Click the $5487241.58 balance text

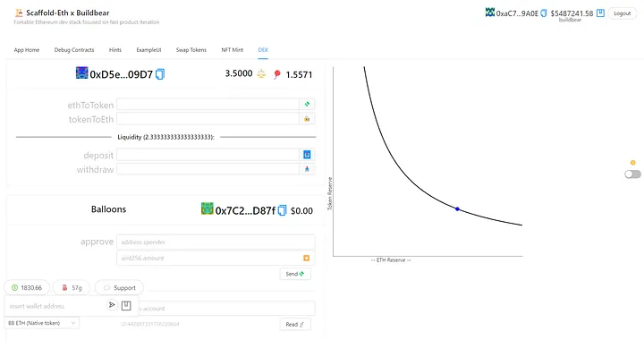coord(572,13)
